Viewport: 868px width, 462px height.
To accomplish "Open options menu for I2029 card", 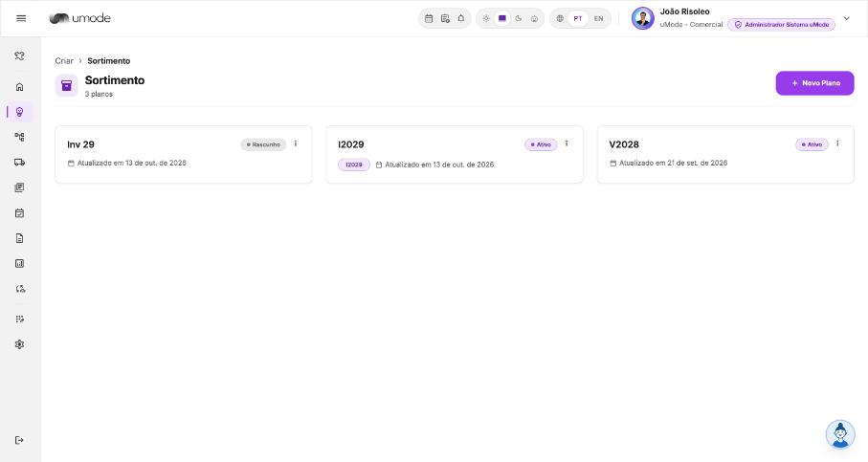I will click(x=567, y=143).
